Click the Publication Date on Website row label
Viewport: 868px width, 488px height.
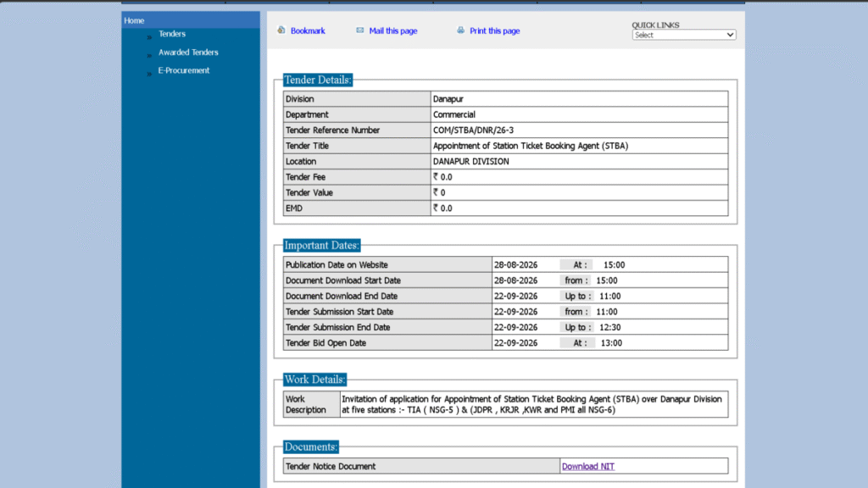click(337, 265)
